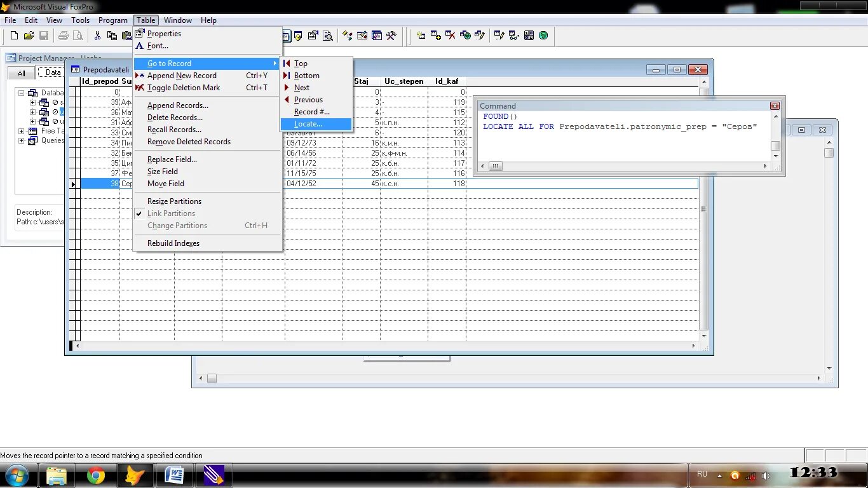Click the Uc_stepen column header
The image size is (868, 488).
click(404, 81)
